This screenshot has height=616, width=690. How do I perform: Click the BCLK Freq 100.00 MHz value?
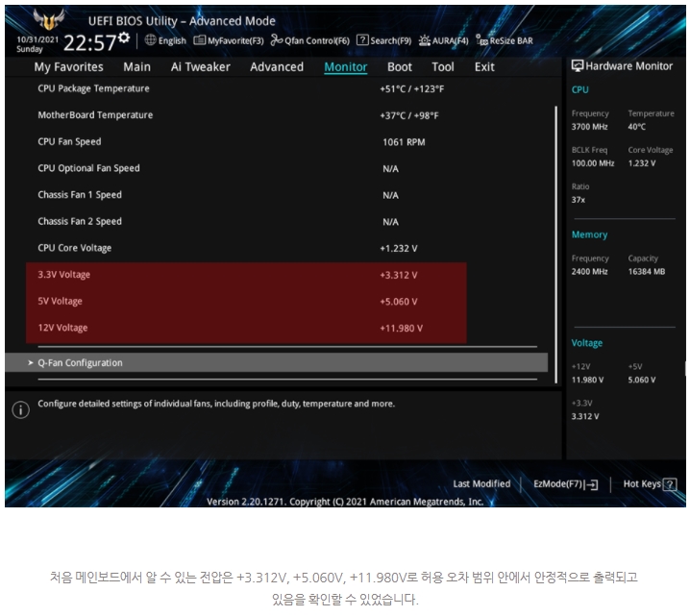[592, 163]
